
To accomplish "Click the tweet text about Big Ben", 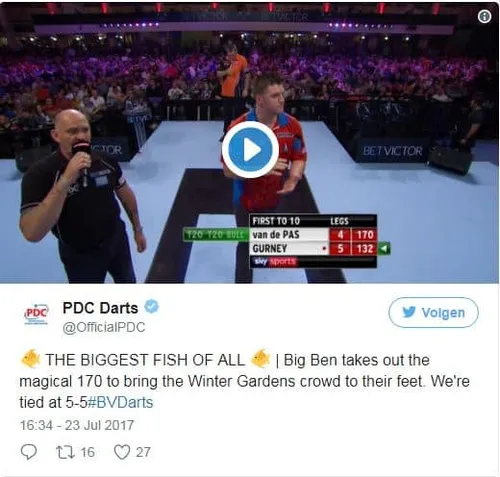I will click(244, 381).
